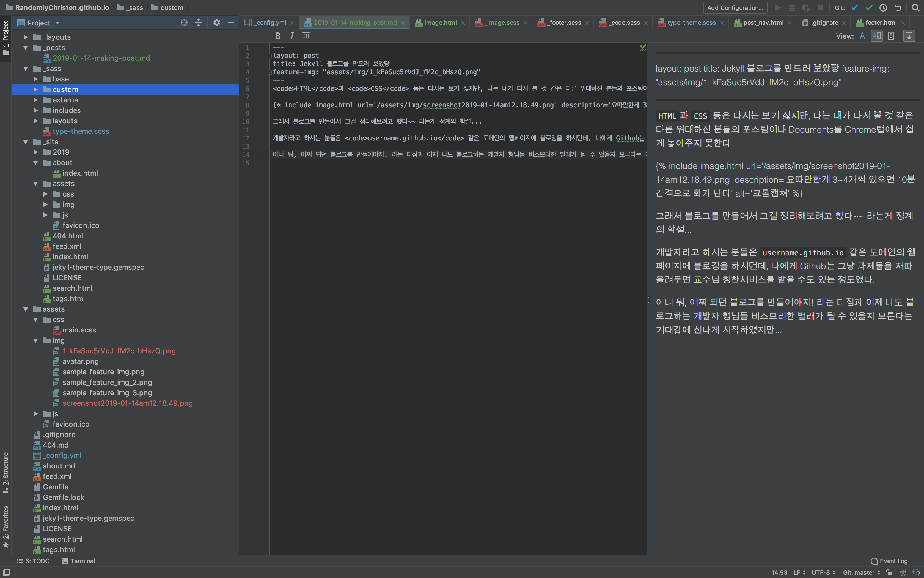This screenshot has width=924, height=578.
Task: Show preview only view
Action: tap(891, 36)
